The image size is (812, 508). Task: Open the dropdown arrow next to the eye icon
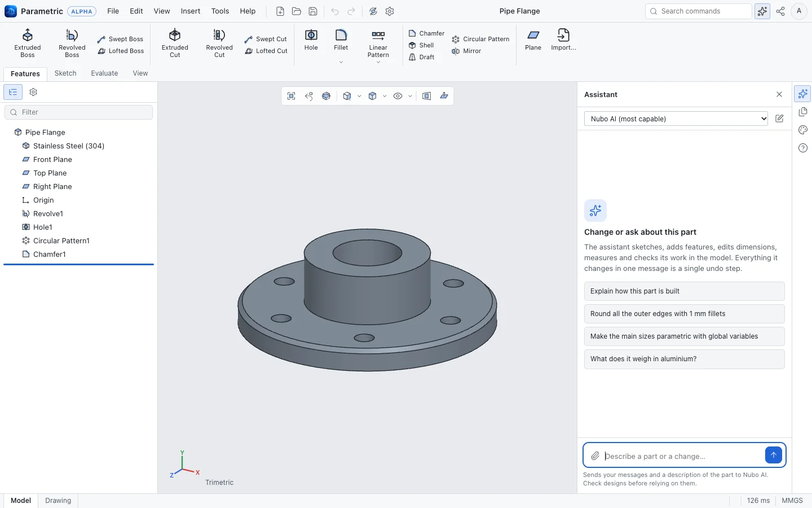[x=410, y=96]
